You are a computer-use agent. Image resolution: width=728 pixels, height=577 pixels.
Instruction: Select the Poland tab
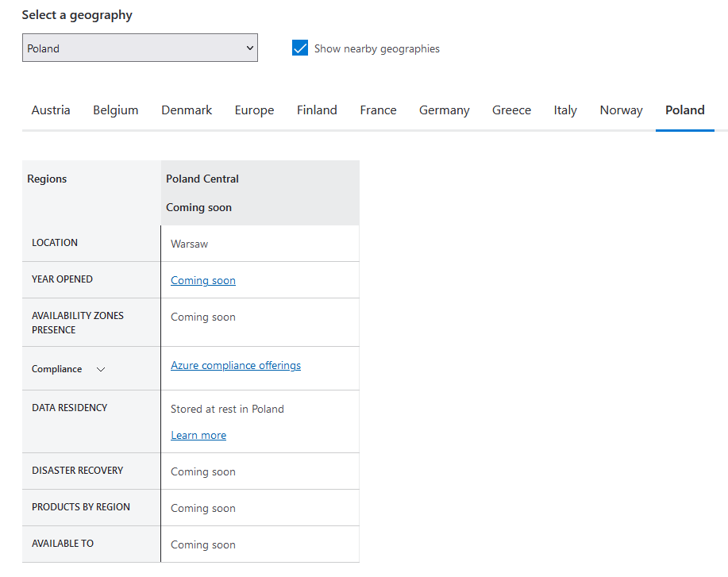point(685,110)
